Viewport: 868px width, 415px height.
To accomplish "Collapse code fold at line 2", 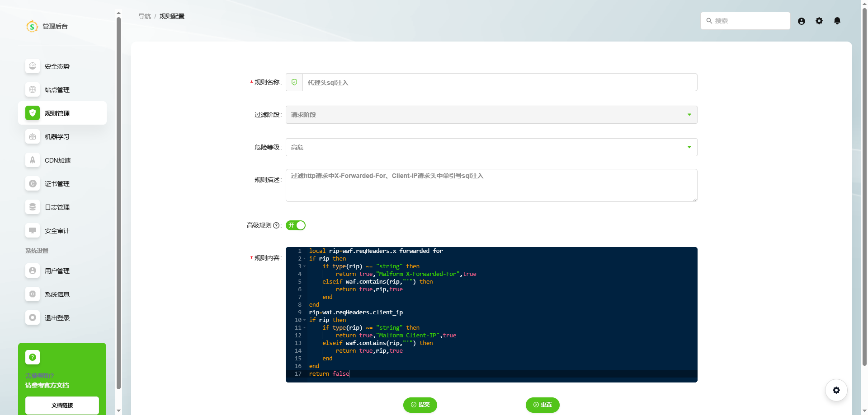I will tap(304, 259).
